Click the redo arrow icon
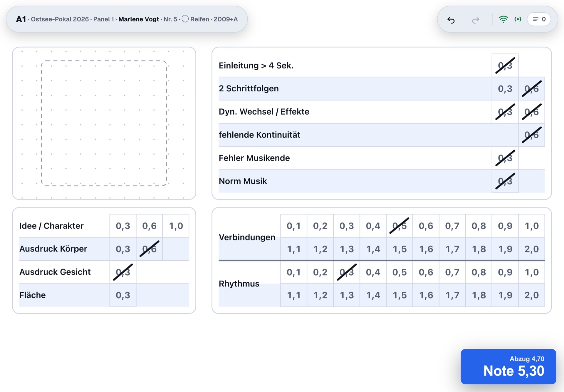 coord(476,20)
